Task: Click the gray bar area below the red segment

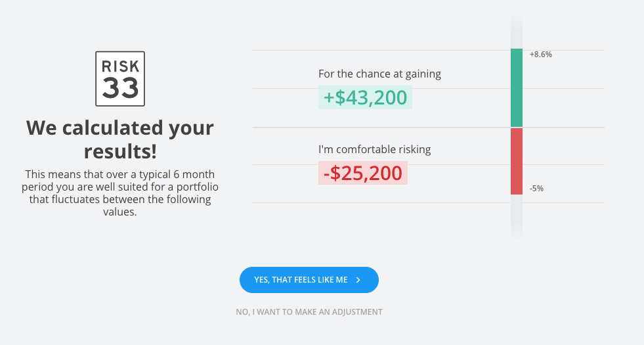Action: coord(517,216)
